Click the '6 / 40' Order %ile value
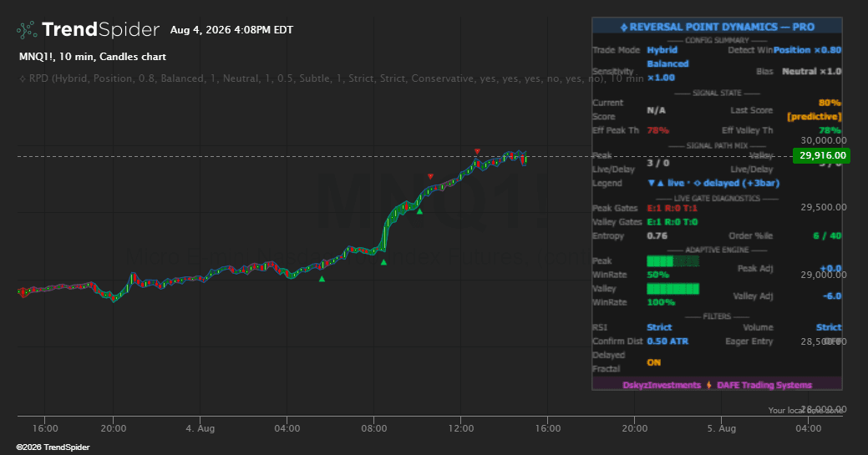Image resolution: width=868 pixels, height=455 pixels. [827, 235]
